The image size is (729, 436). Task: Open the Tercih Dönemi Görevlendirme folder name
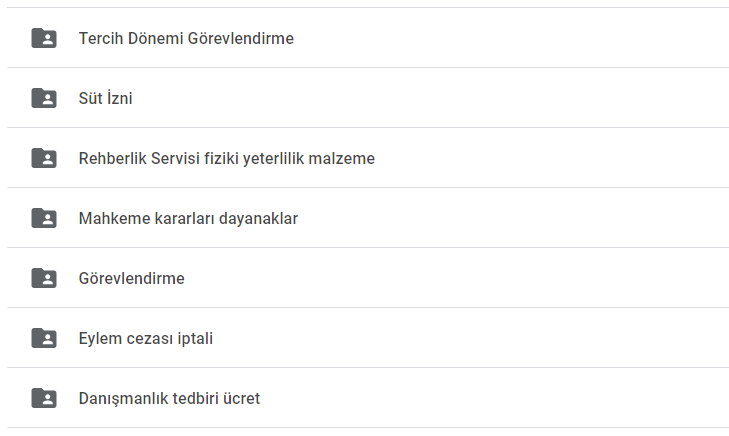[x=186, y=38]
